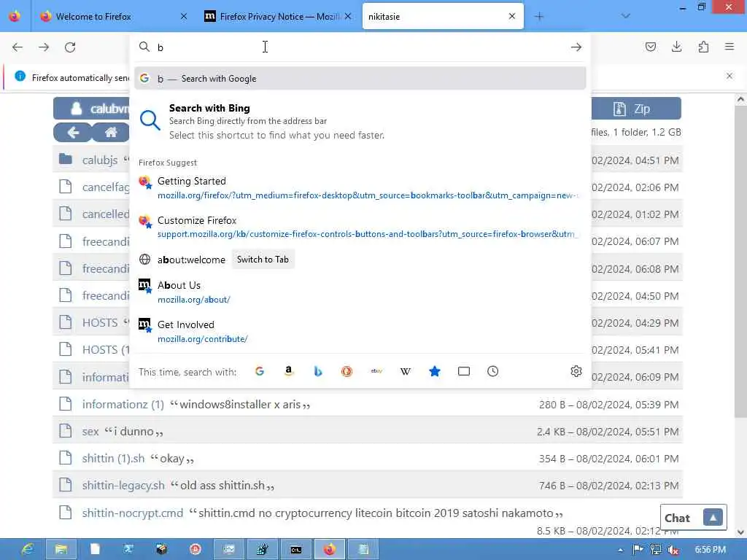Open Customize Firefox suggestion

pos(360,227)
